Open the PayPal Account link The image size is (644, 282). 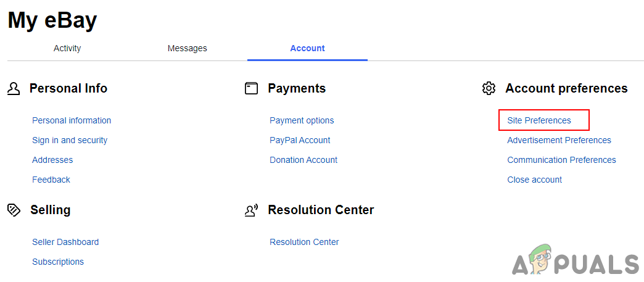click(x=300, y=140)
